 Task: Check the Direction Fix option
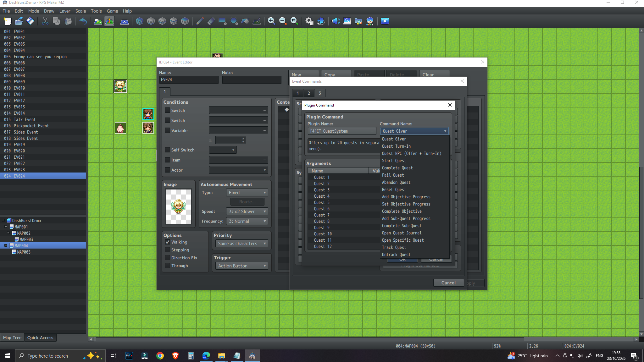tap(167, 258)
